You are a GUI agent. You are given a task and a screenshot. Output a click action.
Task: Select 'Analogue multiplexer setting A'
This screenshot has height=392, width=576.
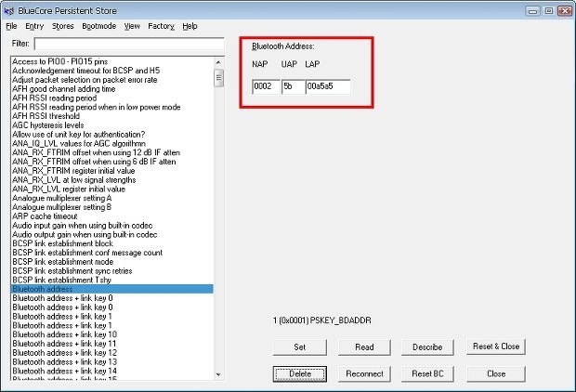pyautogui.click(x=112, y=198)
